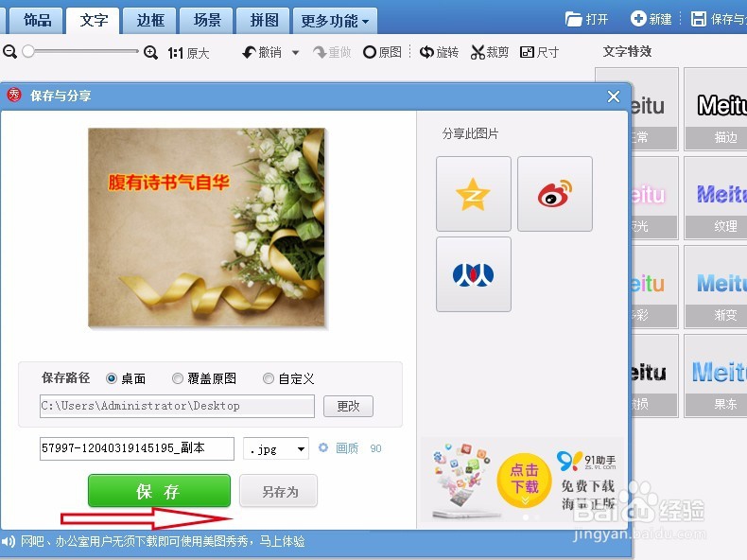The height and width of the screenshot is (560, 747).
Task: Open the 更多功能 dropdown menu
Action: coord(335,21)
